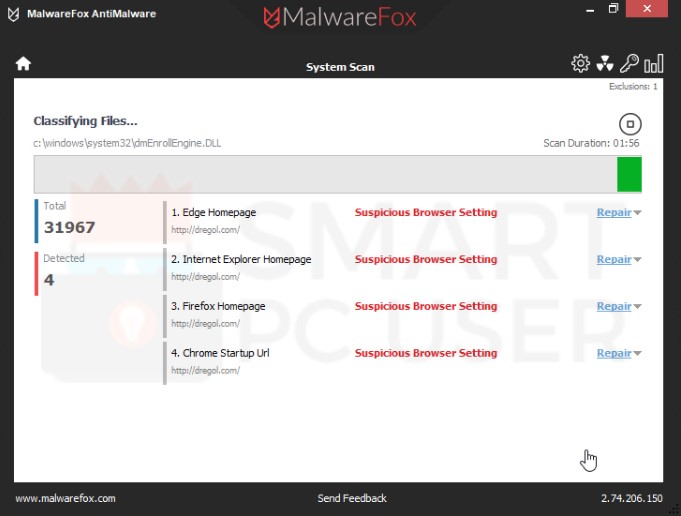Image resolution: width=681 pixels, height=516 pixels.
Task: Click Suspicious Browser Setting for Firefox Homepage
Action: pos(426,306)
